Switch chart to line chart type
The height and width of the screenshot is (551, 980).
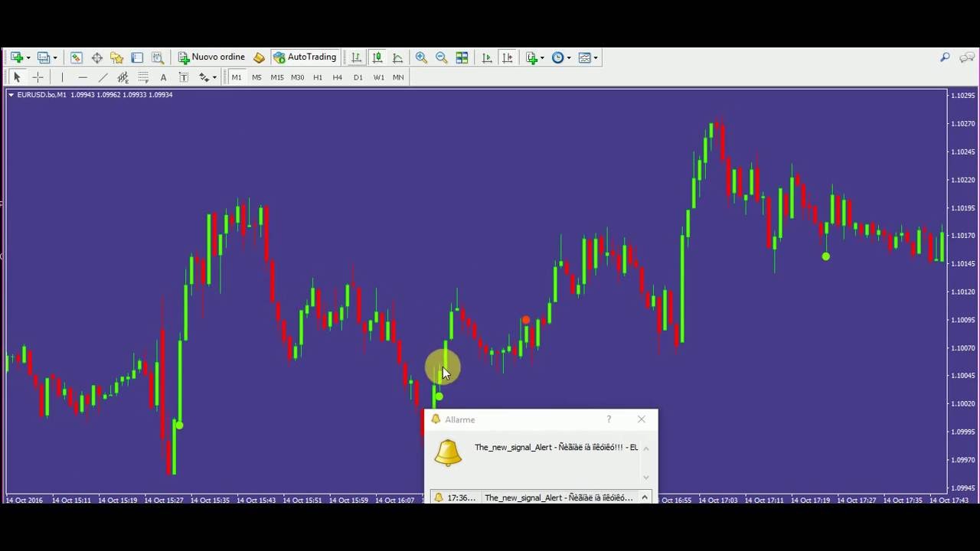point(397,57)
